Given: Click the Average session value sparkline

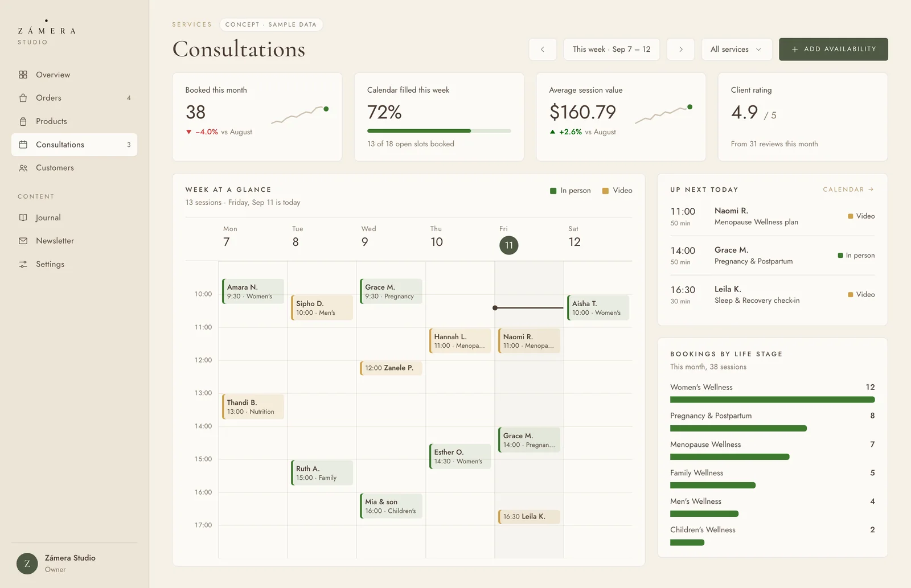Looking at the screenshot, I should pos(664,114).
